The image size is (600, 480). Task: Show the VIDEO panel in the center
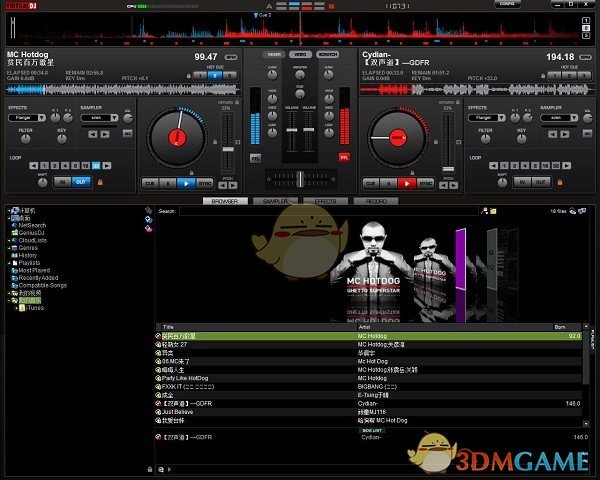[x=300, y=54]
